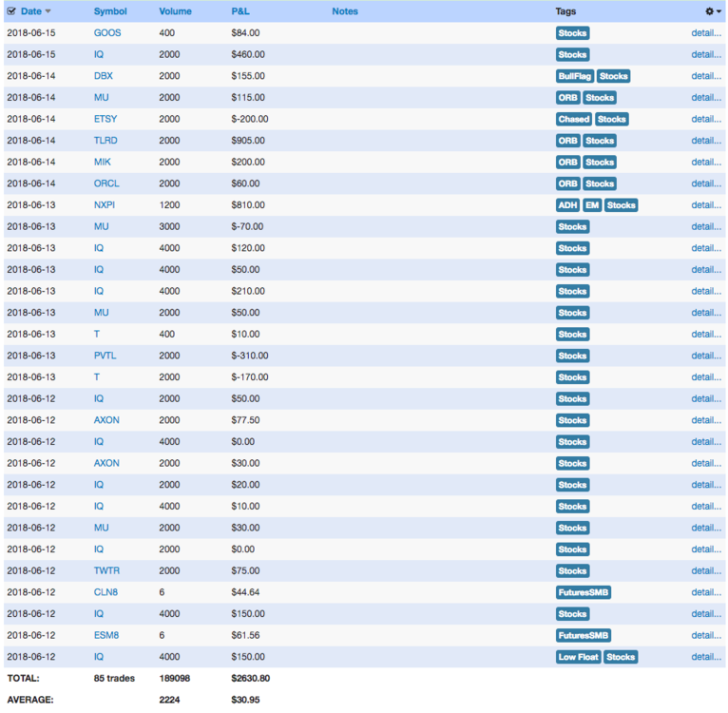
Task: Open PVTL symbol link
Action: (105, 356)
